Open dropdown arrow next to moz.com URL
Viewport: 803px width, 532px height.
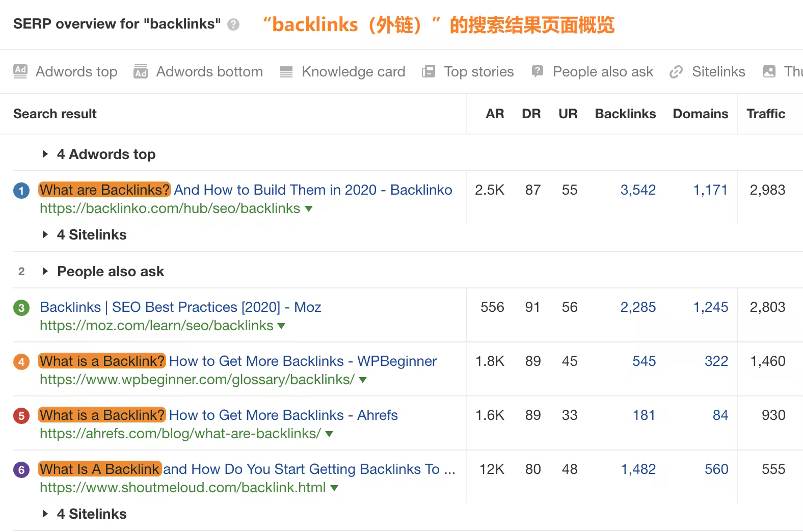coord(281,326)
